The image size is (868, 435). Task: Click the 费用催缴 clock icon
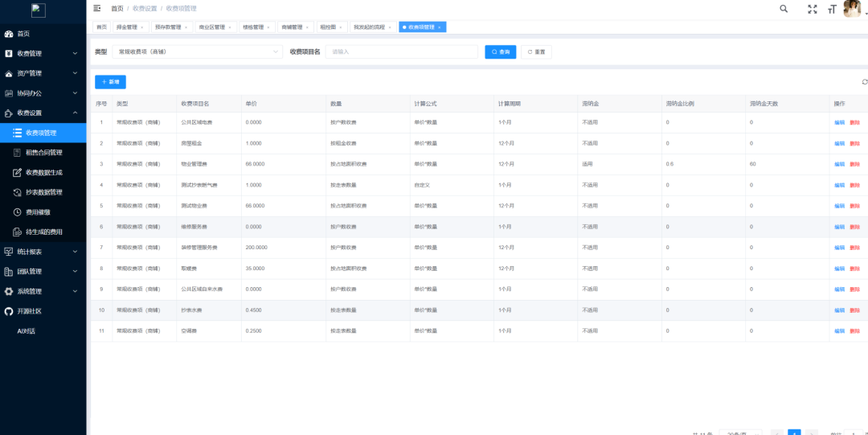(17, 212)
